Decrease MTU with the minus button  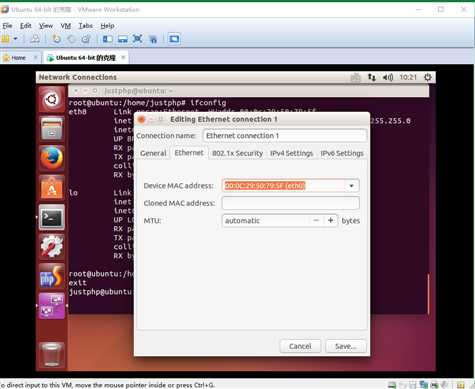pyautogui.click(x=316, y=220)
